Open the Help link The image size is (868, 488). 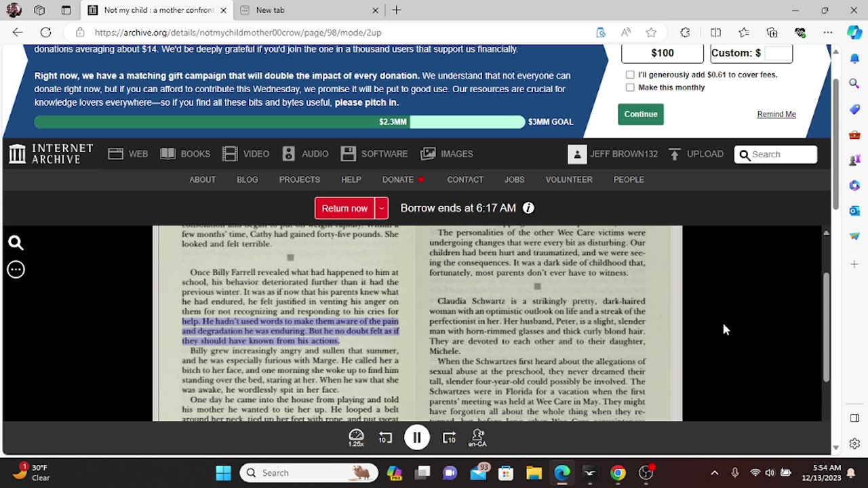[x=351, y=180]
